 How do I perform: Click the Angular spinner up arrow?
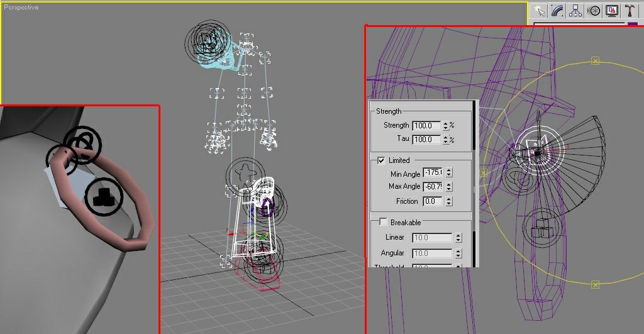pyautogui.click(x=458, y=251)
